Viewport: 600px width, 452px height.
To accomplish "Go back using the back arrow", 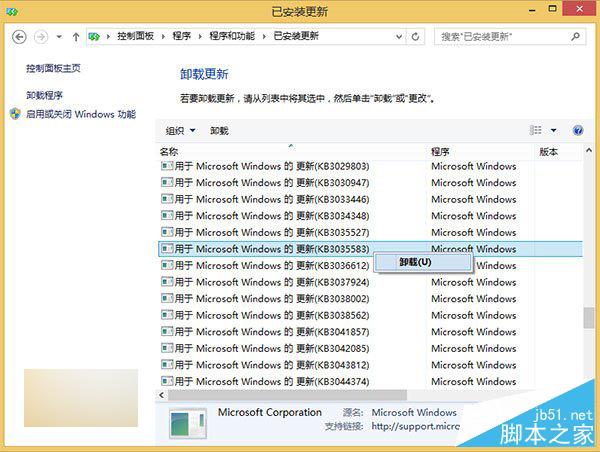I will click(19, 37).
